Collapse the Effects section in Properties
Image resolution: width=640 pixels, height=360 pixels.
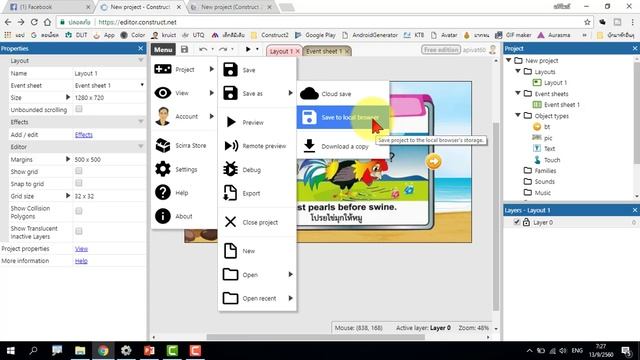[141, 122]
